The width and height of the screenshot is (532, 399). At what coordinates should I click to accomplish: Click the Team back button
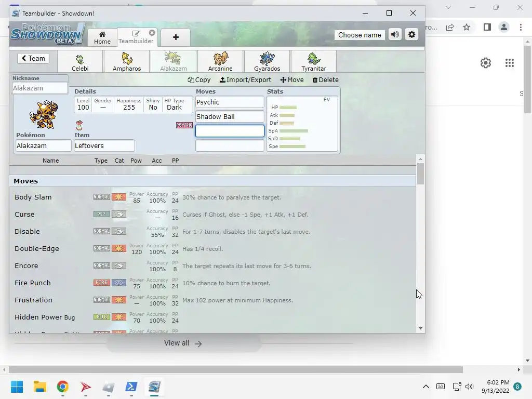33,58
